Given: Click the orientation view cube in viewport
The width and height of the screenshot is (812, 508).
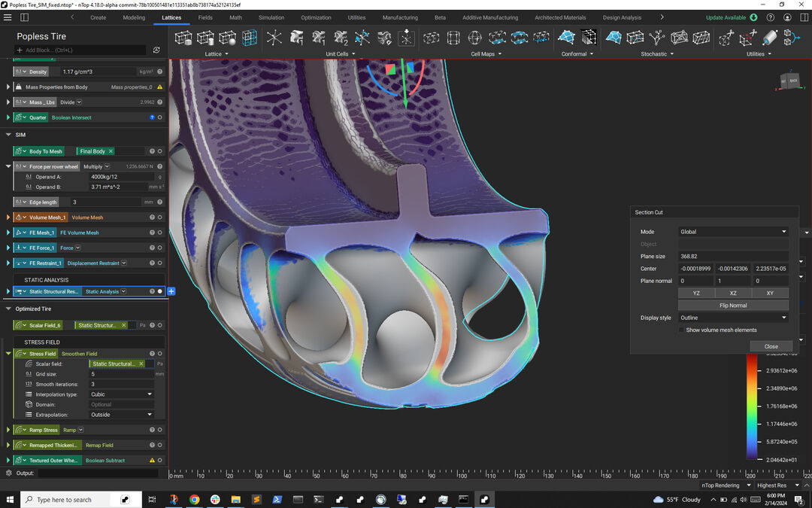Looking at the screenshot, I should coord(789,80).
